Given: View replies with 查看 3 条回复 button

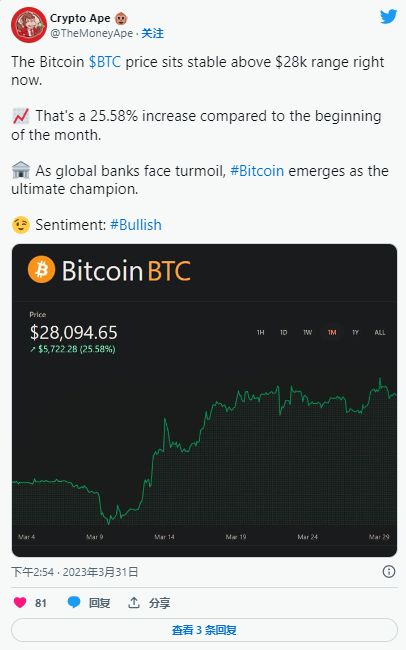Looking at the screenshot, I should [204, 630].
